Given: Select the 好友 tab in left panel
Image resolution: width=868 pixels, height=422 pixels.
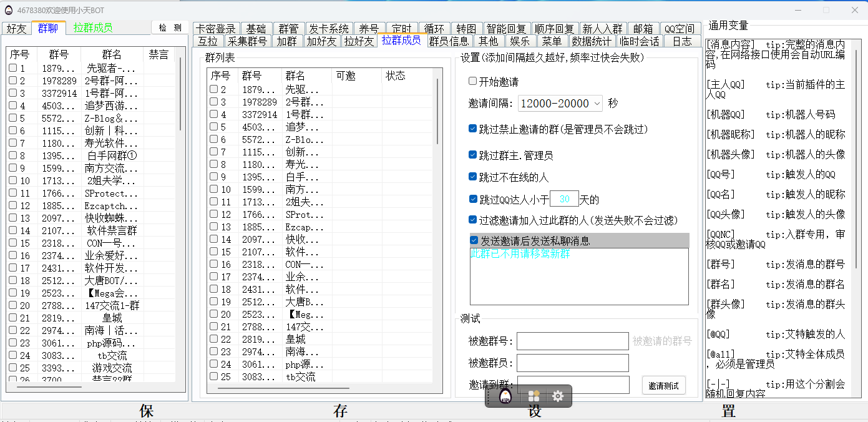Looking at the screenshot, I should tap(17, 28).
